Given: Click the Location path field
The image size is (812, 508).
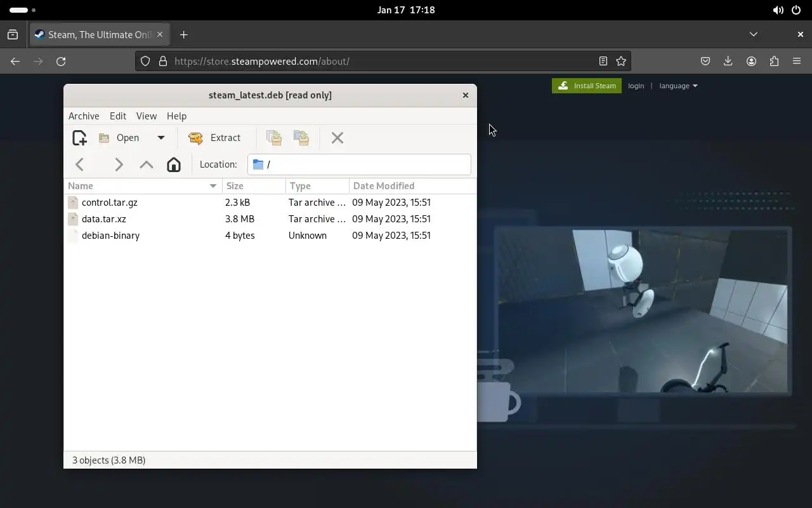Looking at the screenshot, I should point(359,164).
